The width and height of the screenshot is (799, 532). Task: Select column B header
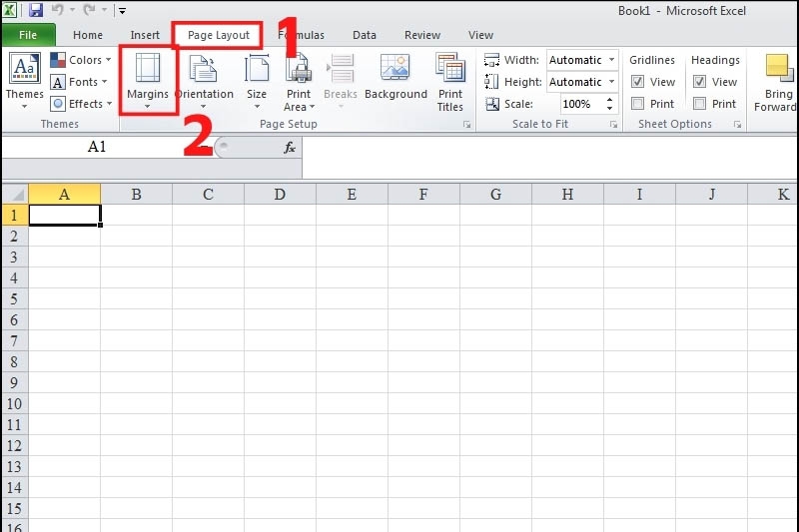136,194
